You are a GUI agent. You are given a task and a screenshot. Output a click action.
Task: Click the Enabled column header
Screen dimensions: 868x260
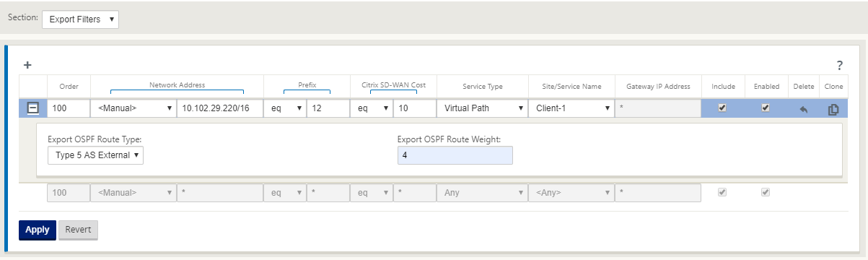(x=766, y=87)
